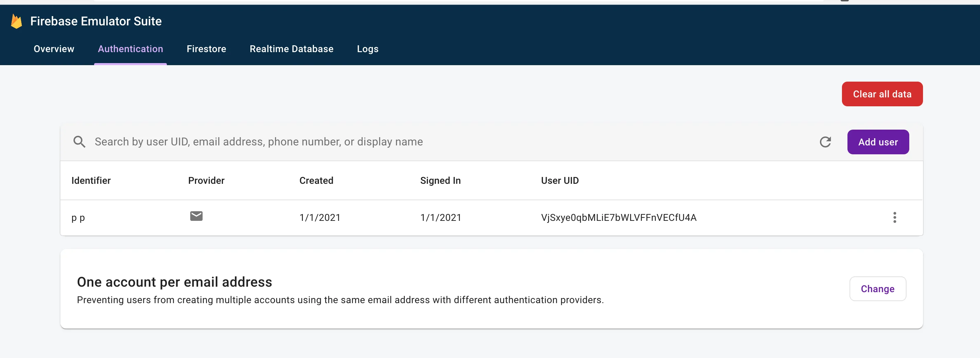This screenshot has width=980, height=358.
Task: Click the Signed In column header
Action: point(440,180)
